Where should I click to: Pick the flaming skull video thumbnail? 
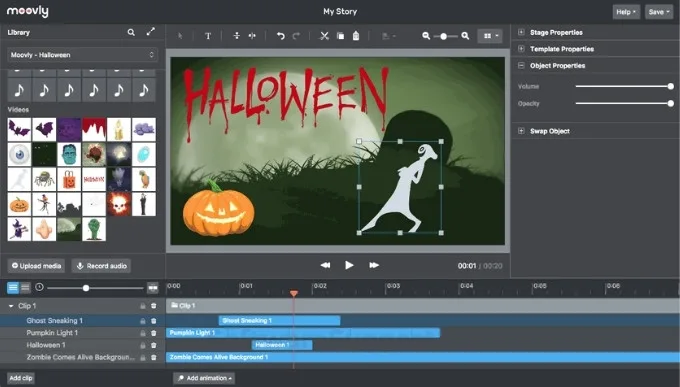[x=119, y=204]
